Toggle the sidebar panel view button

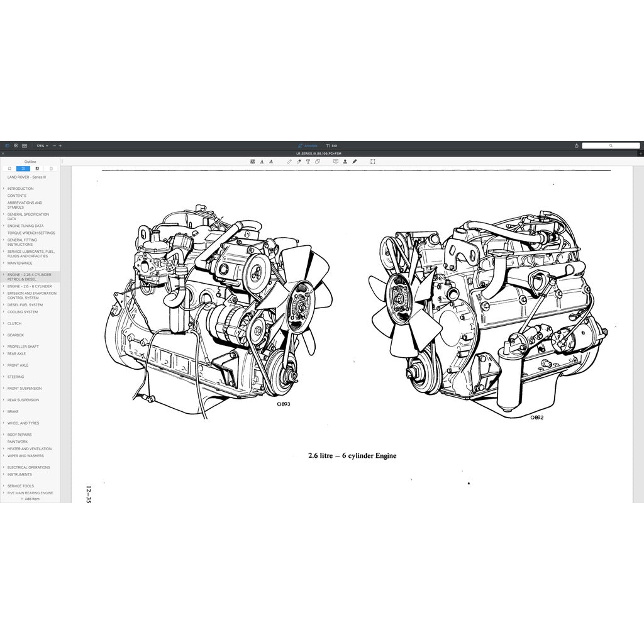tap(8, 145)
